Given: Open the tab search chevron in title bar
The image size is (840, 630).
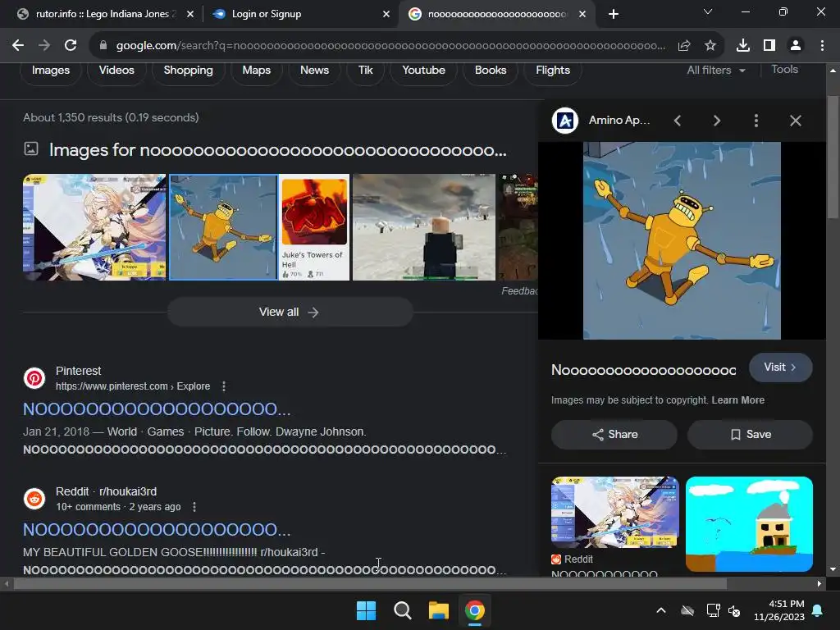Looking at the screenshot, I should click(x=708, y=11).
